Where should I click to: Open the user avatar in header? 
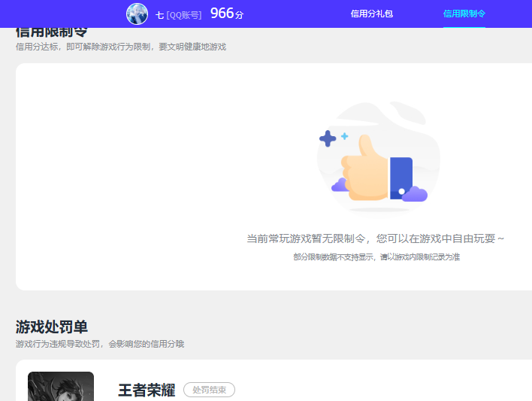137,14
